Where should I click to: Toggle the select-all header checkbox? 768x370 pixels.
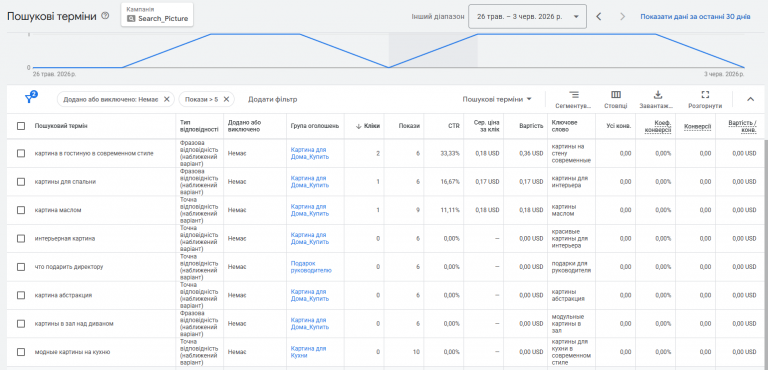click(x=21, y=126)
